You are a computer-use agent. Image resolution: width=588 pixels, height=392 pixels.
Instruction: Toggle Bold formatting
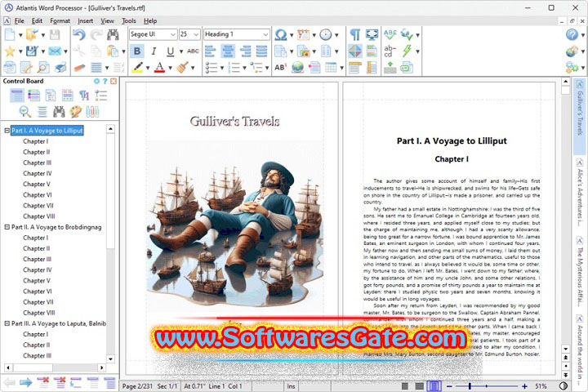point(137,51)
